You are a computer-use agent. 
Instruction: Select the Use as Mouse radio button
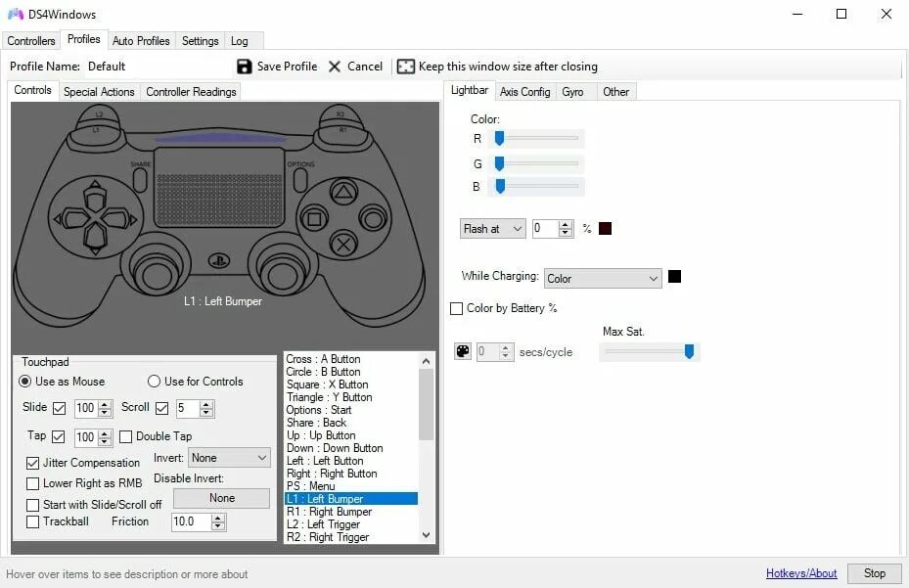click(x=24, y=382)
